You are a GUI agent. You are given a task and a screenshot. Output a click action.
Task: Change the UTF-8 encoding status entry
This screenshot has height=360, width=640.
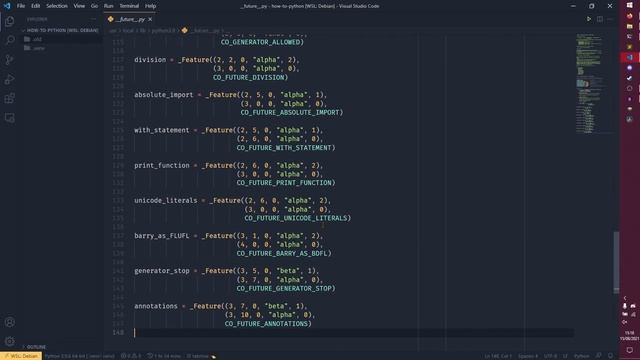550,356
